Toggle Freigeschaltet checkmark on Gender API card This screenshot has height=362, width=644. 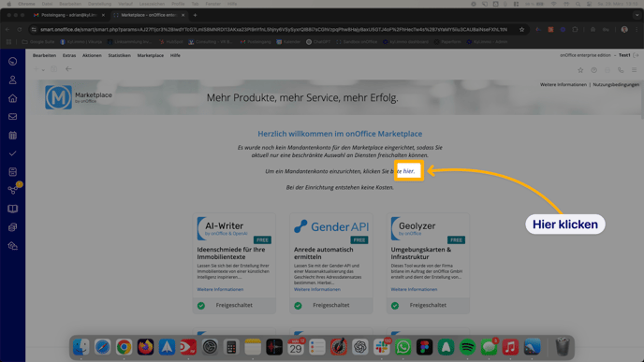tap(299, 305)
